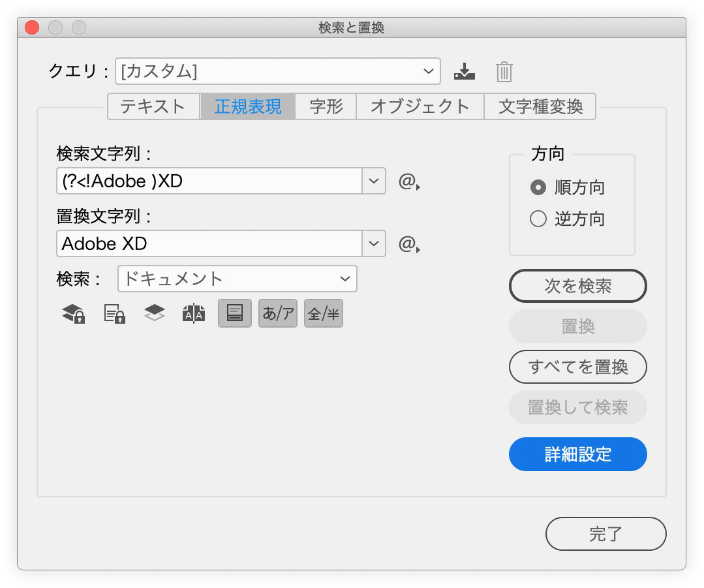
Task: Toggle include hidden layers icon
Action: point(155,313)
